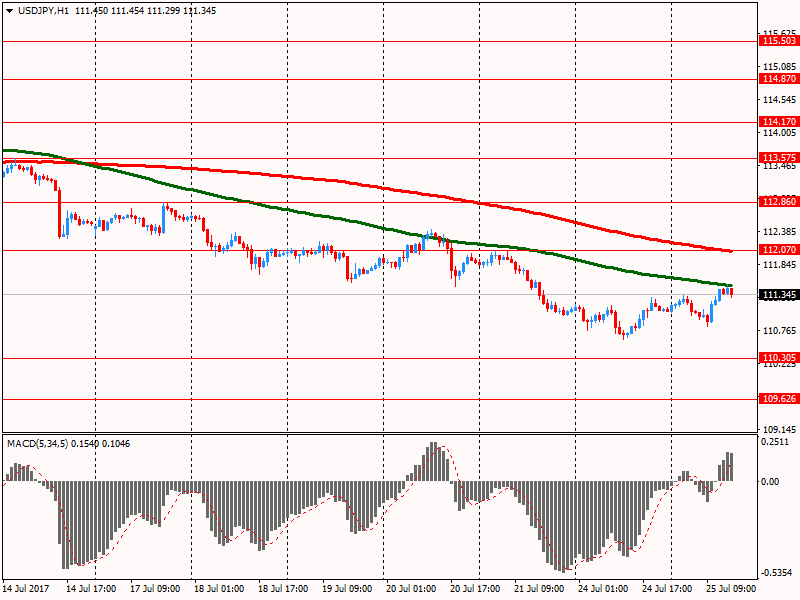Click the 20 Jul 01:00 time label
The height and width of the screenshot is (600, 800).
pos(411,588)
